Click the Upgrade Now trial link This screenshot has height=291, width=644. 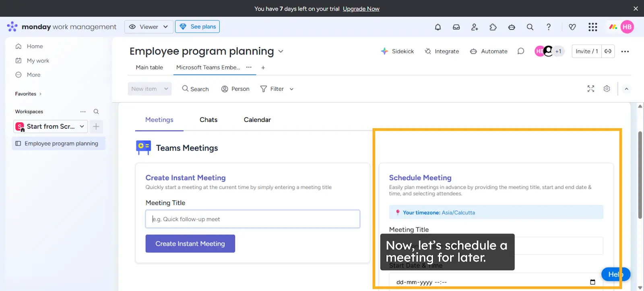point(361,8)
